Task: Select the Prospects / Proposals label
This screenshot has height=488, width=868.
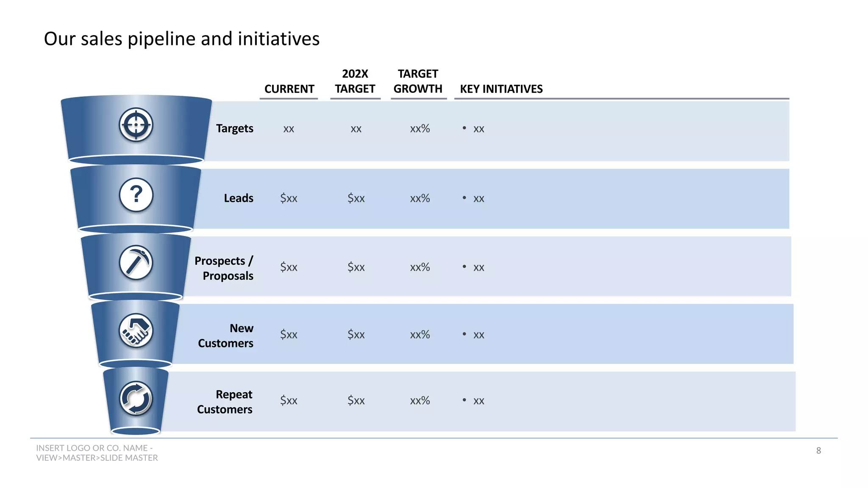Action: point(224,268)
